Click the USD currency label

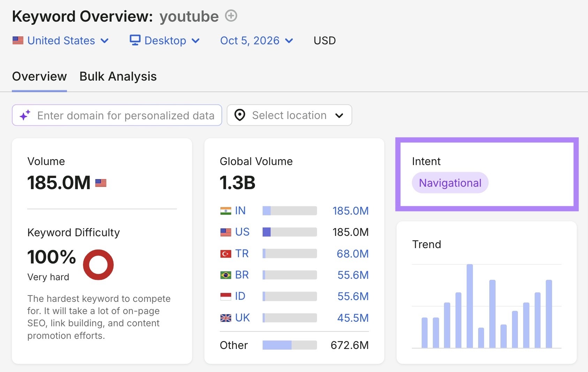[325, 40]
